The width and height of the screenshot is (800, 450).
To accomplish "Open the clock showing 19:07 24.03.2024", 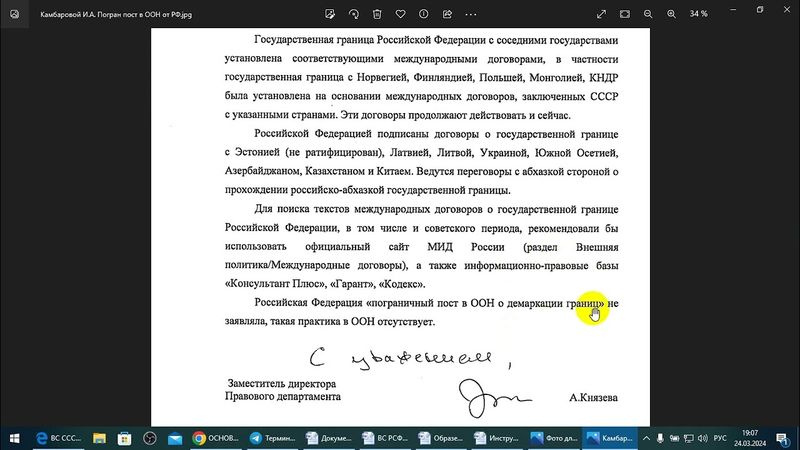I will (x=750, y=438).
